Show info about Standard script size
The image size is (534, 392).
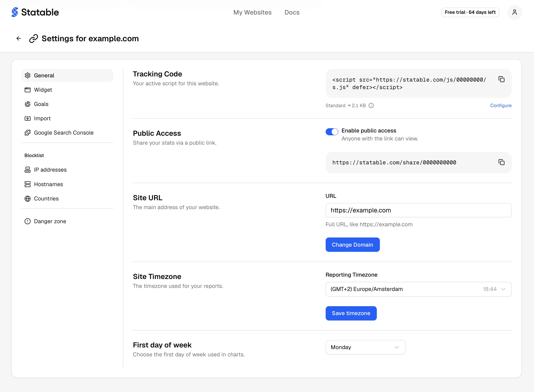[x=371, y=106]
